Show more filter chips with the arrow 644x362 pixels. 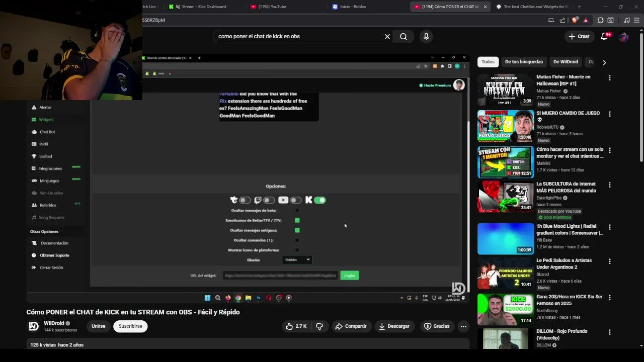pyautogui.click(x=604, y=62)
